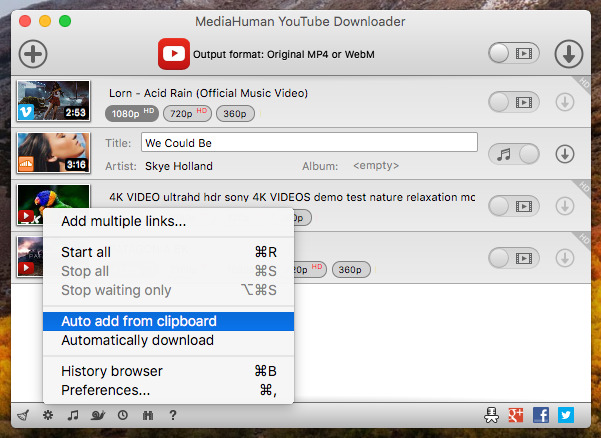601x438 pixels.
Task: Select 1080p HD quality for Lorn Acid Rain
Action: click(x=131, y=113)
